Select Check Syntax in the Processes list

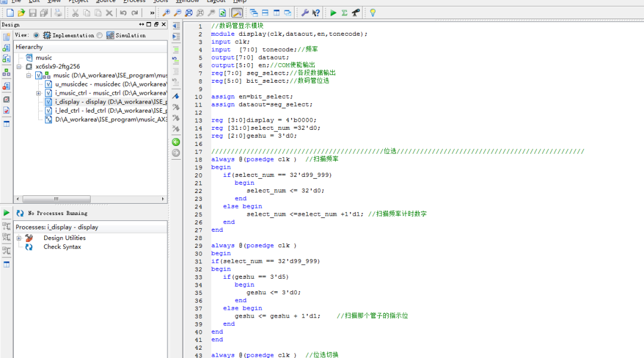pos(62,247)
